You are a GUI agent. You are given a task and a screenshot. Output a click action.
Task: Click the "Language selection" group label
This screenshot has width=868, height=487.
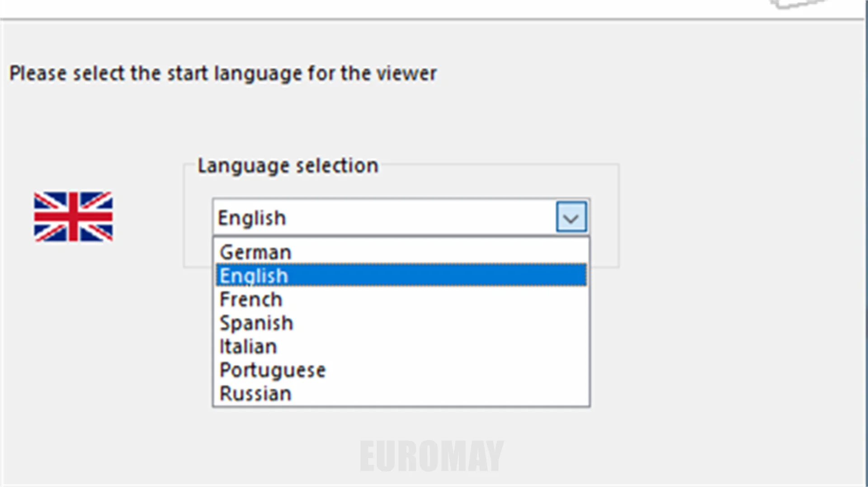[288, 166]
